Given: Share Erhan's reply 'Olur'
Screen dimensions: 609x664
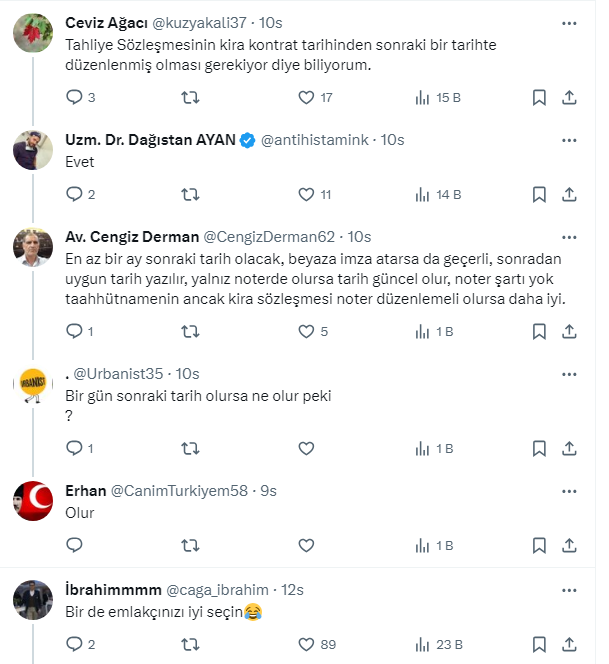Looking at the screenshot, I should click(569, 546).
